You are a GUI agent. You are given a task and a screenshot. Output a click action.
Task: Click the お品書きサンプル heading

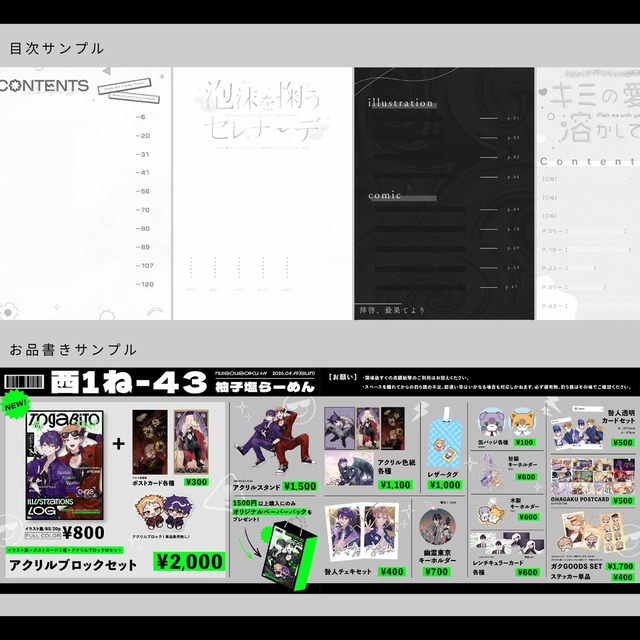pos(73,350)
